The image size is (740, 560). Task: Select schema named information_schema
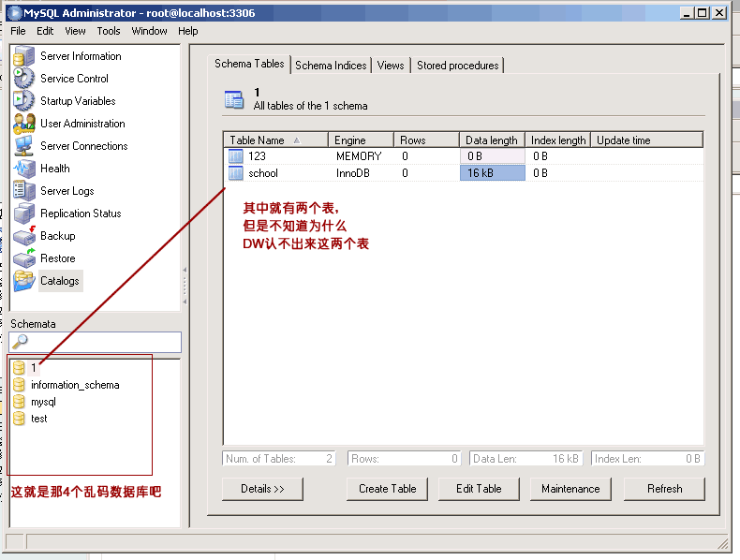(x=75, y=385)
